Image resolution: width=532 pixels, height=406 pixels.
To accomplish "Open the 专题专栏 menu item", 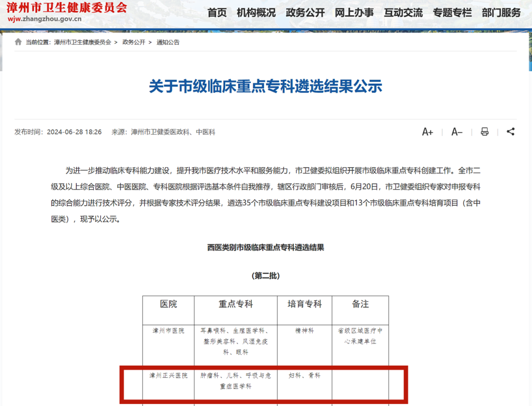I will (x=452, y=13).
